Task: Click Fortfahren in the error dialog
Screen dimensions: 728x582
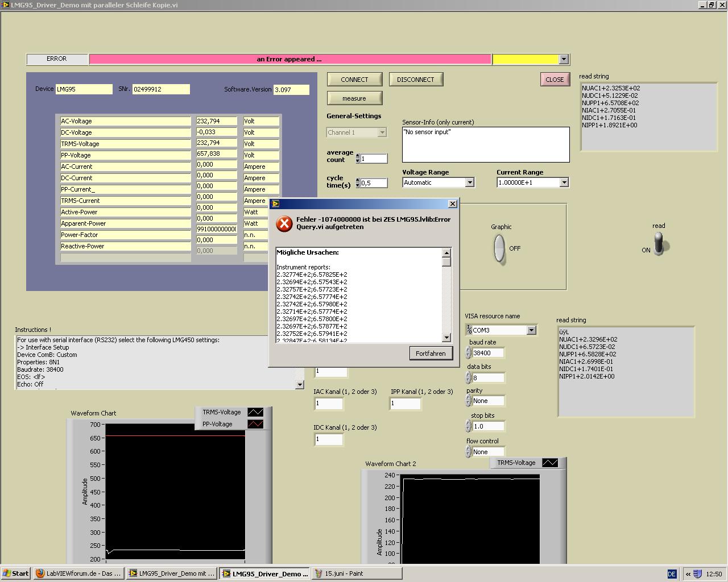Action: tap(431, 354)
